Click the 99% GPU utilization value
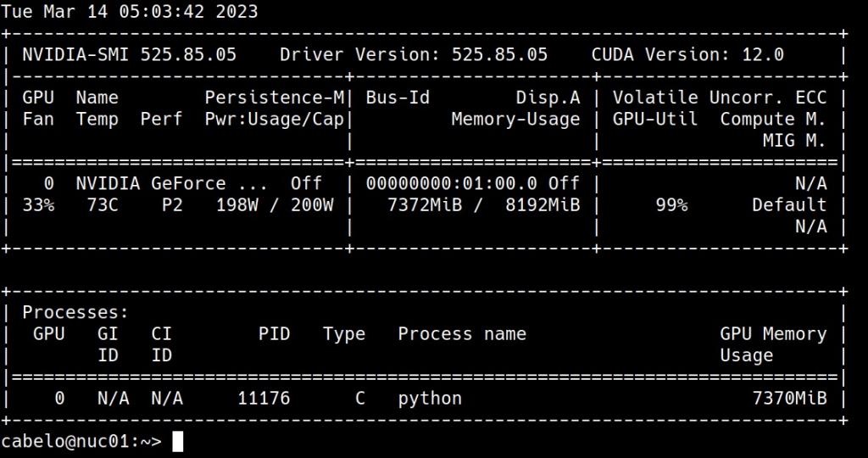Viewport: 868px width, 458px height. click(670, 205)
